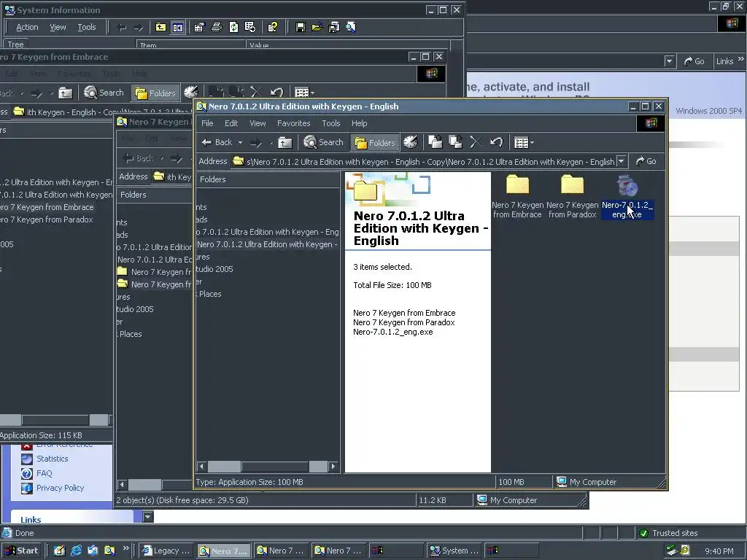
Task: Click Links toolbar label in browser
Action: (724, 61)
